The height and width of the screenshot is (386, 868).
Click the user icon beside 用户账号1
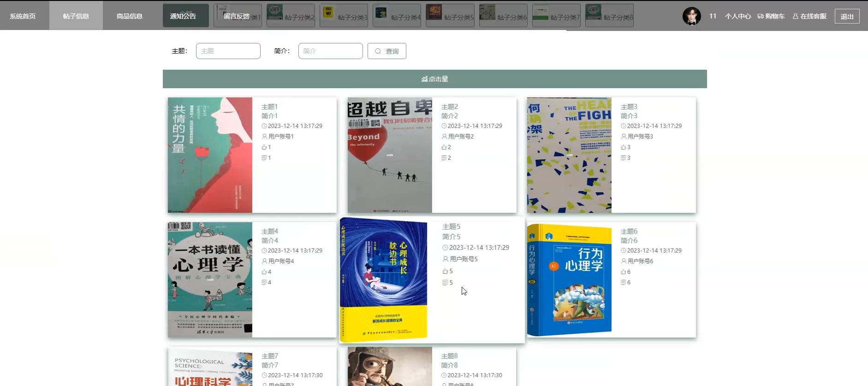pos(264,137)
